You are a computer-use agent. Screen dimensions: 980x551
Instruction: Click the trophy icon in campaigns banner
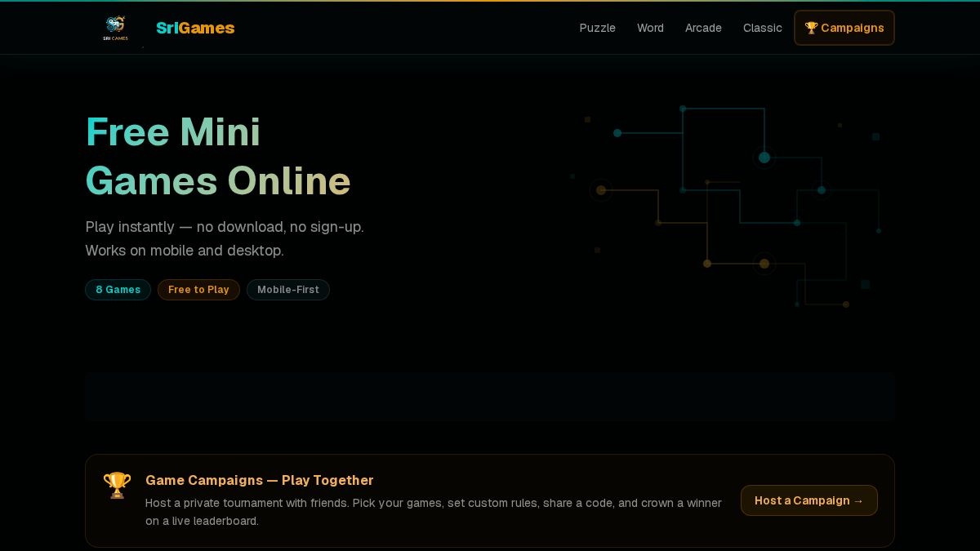coord(117,485)
